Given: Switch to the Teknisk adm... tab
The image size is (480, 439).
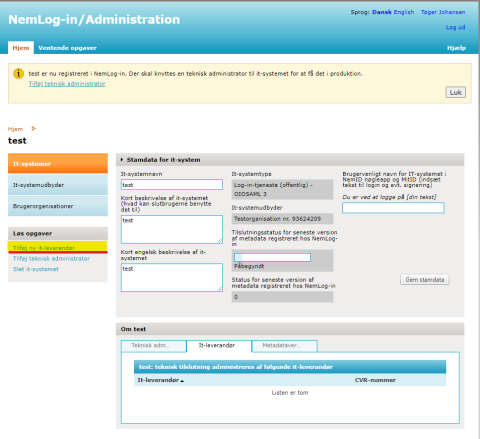Looking at the screenshot, I should 154,346.
